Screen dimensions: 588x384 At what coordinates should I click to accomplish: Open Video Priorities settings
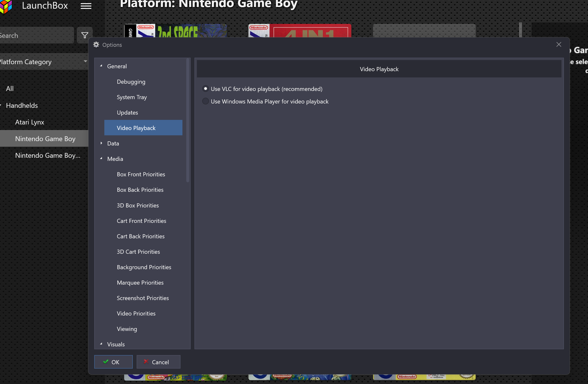coord(136,314)
